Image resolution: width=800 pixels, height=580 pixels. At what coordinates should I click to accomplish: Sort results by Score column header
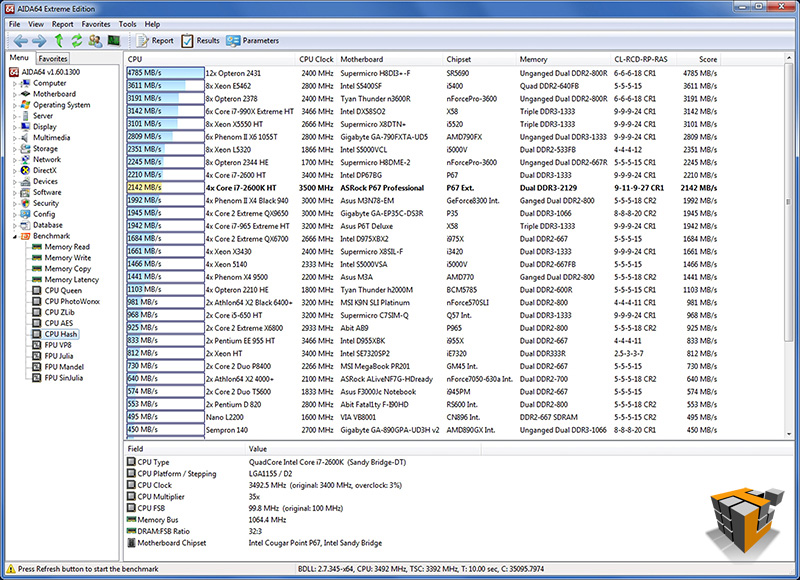(x=699, y=59)
